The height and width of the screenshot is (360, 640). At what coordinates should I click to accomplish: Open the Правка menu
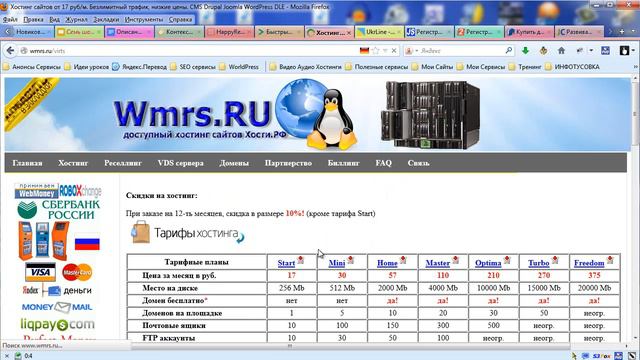pos(33,19)
